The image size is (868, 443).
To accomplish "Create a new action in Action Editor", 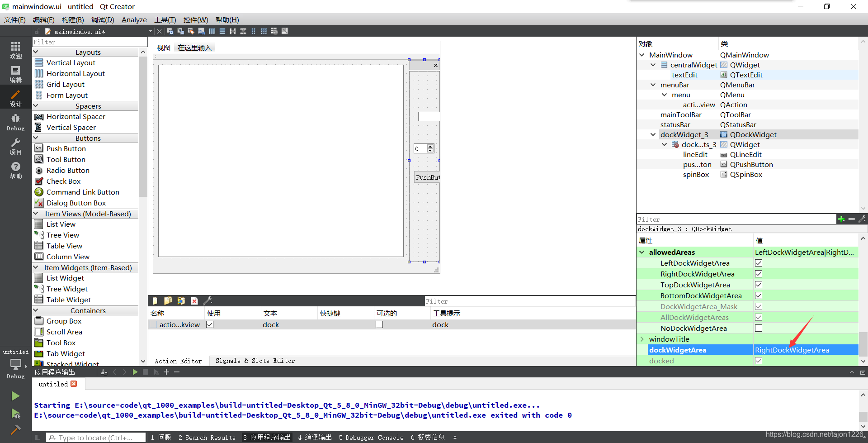I will click(x=155, y=300).
